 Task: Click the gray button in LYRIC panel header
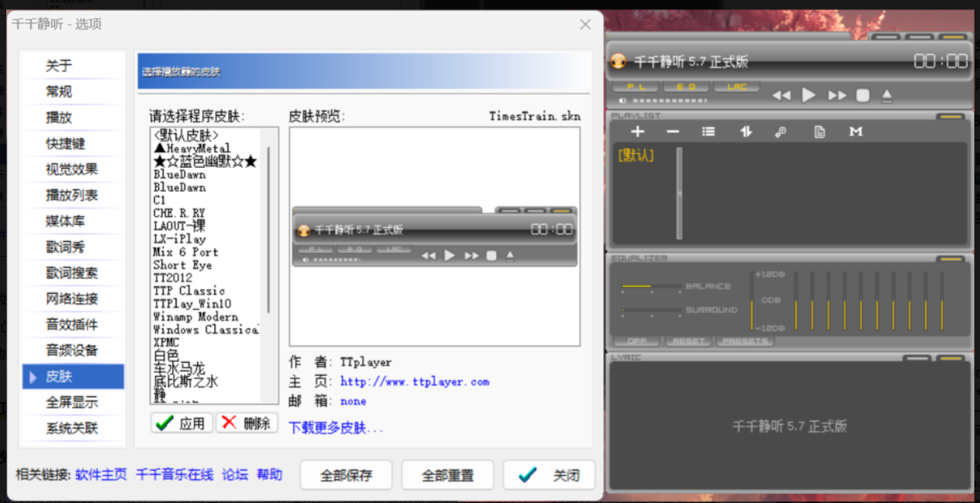coord(918,359)
